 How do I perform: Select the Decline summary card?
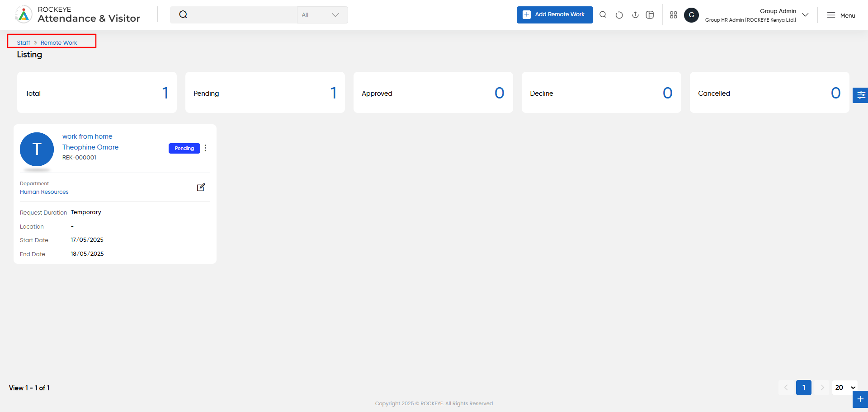click(x=601, y=93)
